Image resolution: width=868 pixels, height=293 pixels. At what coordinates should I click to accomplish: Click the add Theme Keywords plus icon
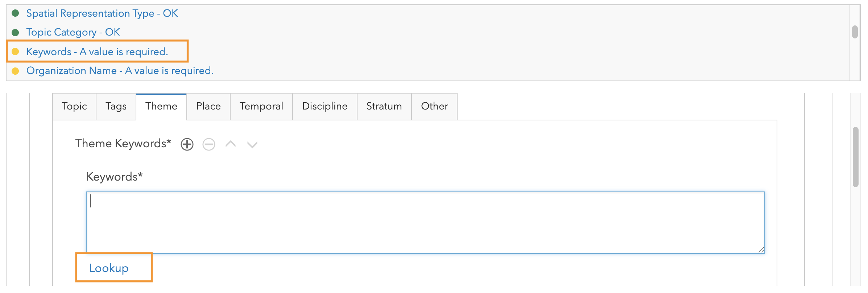click(x=187, y=144)
